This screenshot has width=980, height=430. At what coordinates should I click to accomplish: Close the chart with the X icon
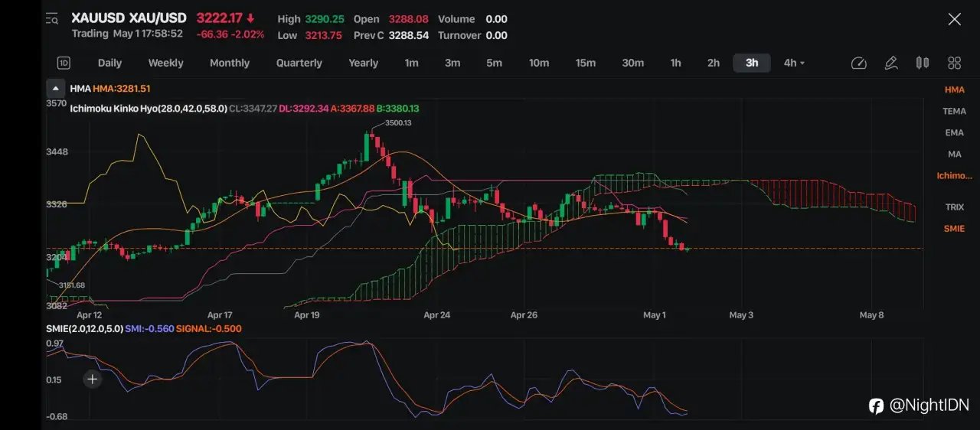point(954,20)
